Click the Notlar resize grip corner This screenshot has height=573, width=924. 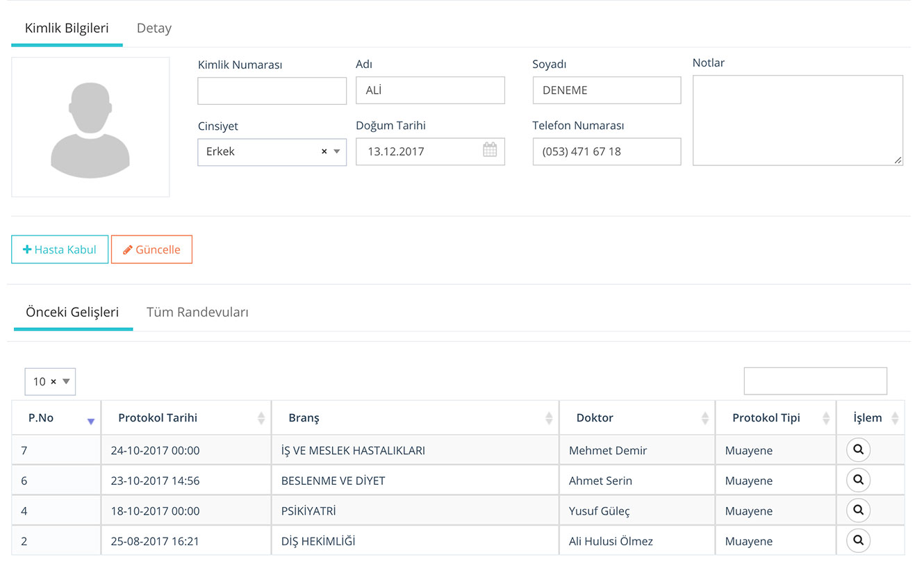[x=898, y=160]
